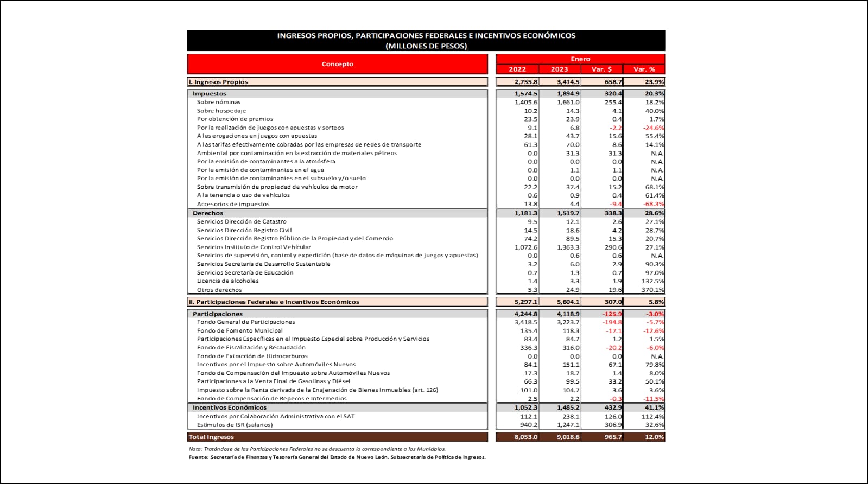Select the Var. % column header
The height and width of the screenshot is (484, 868).
644,69
